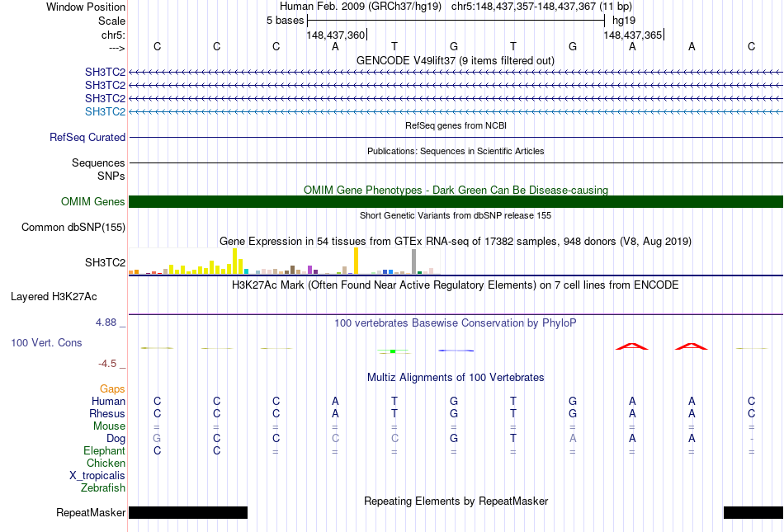Open the 100 Vert. Cons label
This screenshot has height=532, width=784.
pos(46,342)
